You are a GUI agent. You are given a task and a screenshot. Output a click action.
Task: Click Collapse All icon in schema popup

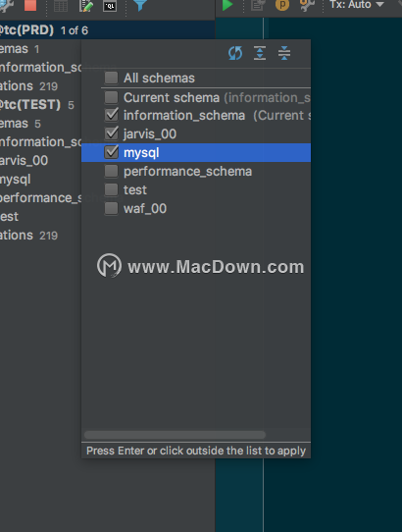pyautogui.click(x=284, y=53)
